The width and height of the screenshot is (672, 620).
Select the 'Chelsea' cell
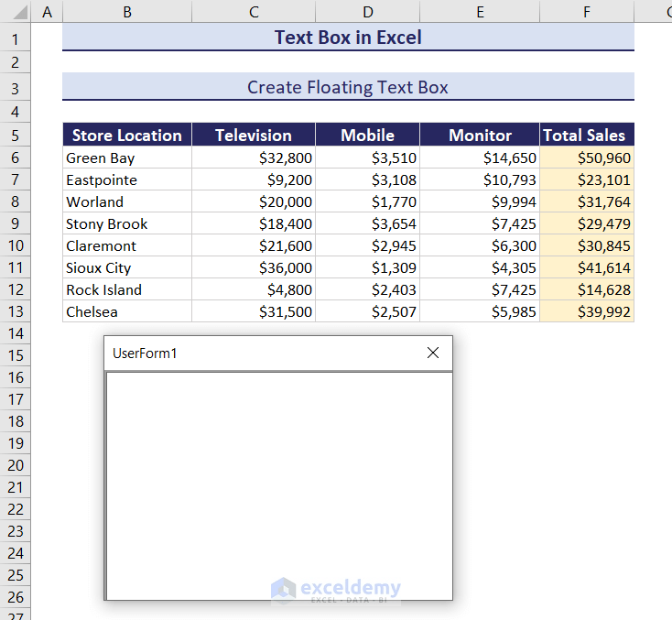point(127,311)
